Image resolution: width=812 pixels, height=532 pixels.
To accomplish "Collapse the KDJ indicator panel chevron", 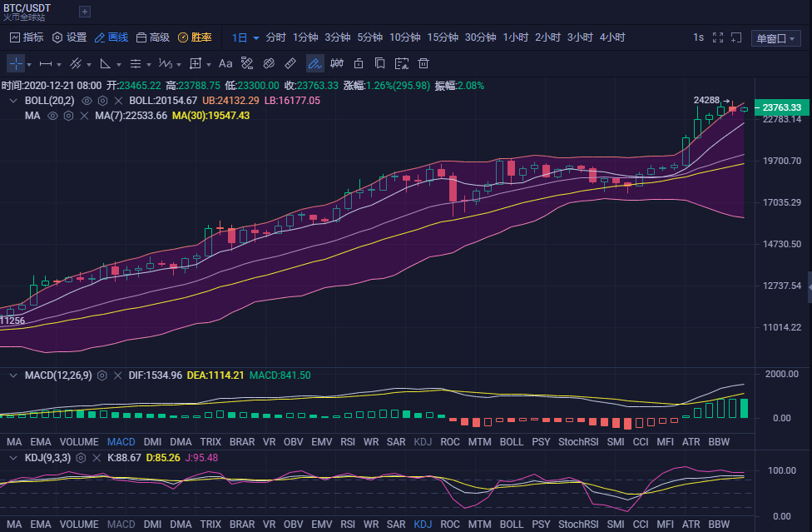I will pos(12,457).
